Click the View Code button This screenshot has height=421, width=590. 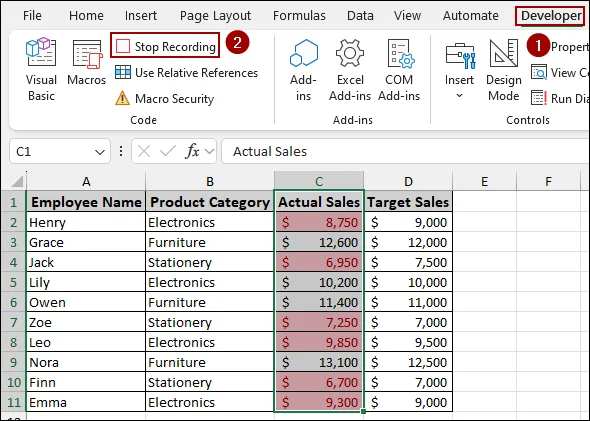560,73
